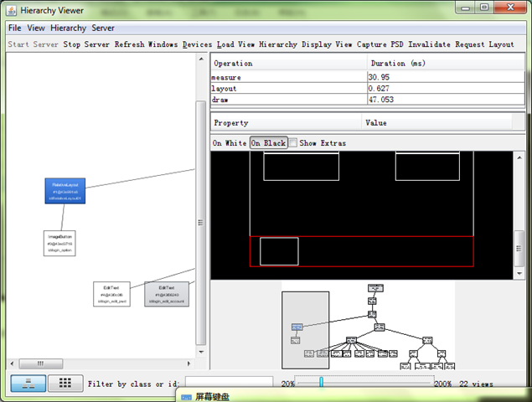Toggle the Show Extras checkbox
This screenshot has height=402, width=532.
pyautogui.click(x=293, y=143)
